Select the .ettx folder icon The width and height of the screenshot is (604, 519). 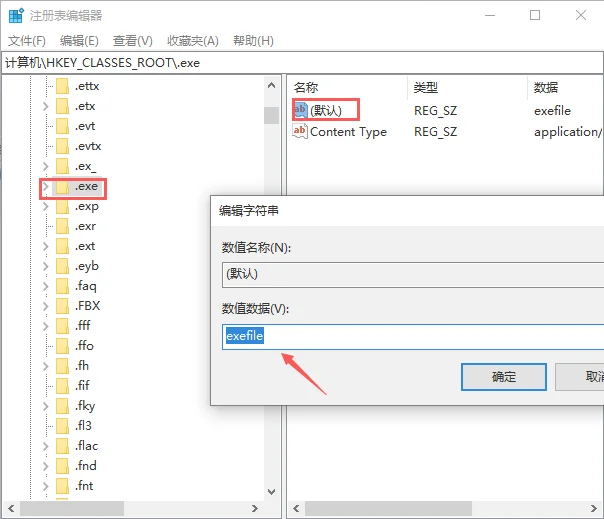click(63, 86)
